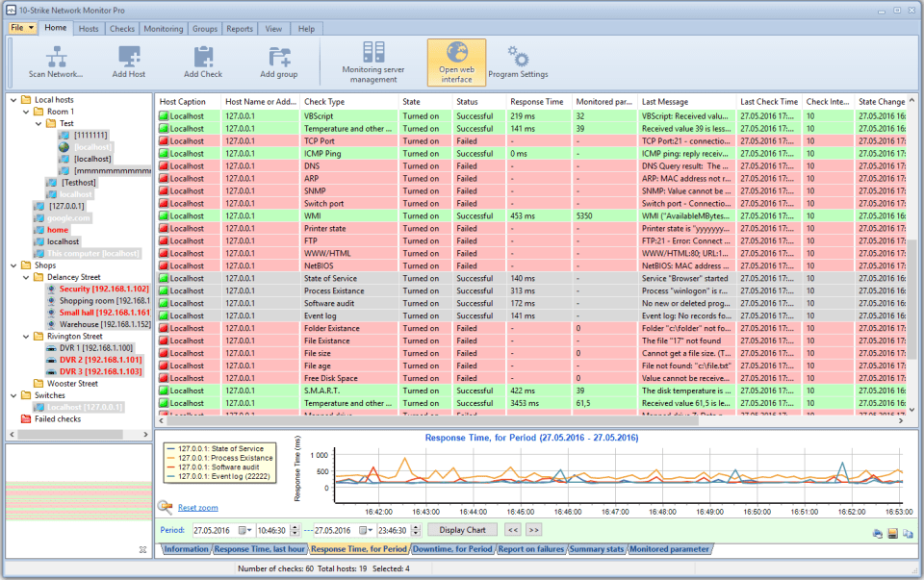This screenshot has width=924, height=580.
Task: Sort by the Response Time column header
Action: tap(537, 101)
